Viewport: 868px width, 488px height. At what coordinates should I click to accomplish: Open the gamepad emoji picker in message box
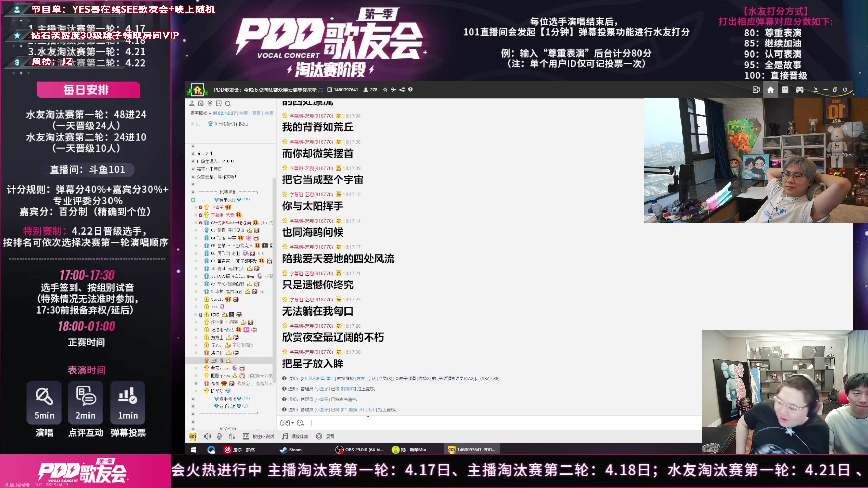(285, 423)
